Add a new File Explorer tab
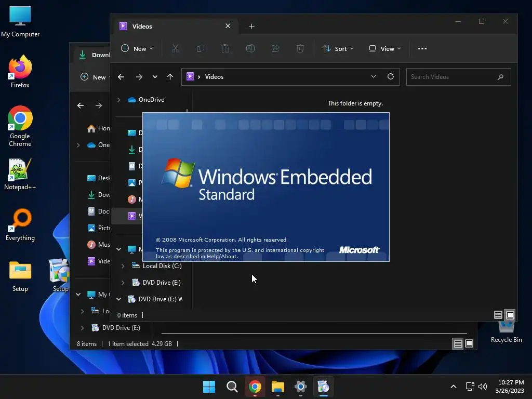The width and height of the screenshot is (532, 399). click(x=251, y=26)
